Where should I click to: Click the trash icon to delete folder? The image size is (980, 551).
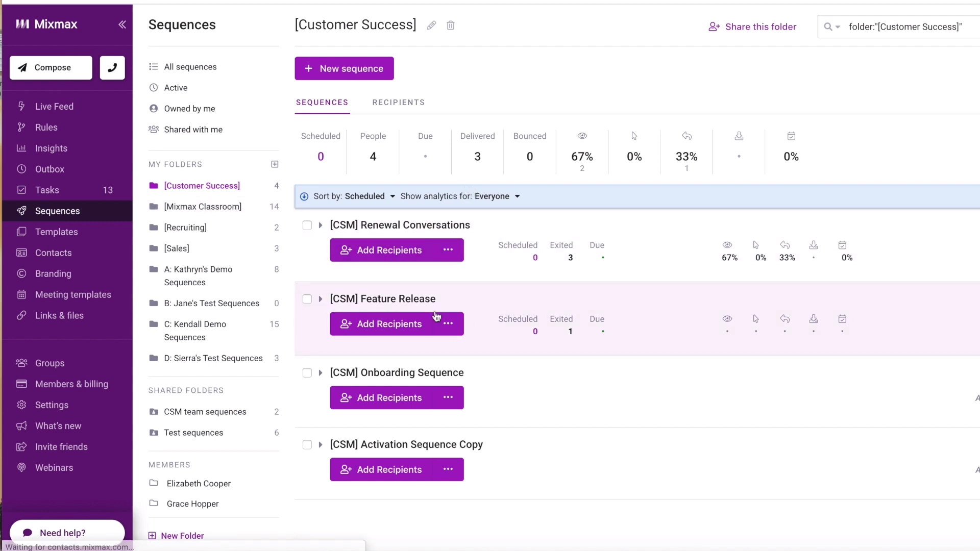tap(451, 25)
